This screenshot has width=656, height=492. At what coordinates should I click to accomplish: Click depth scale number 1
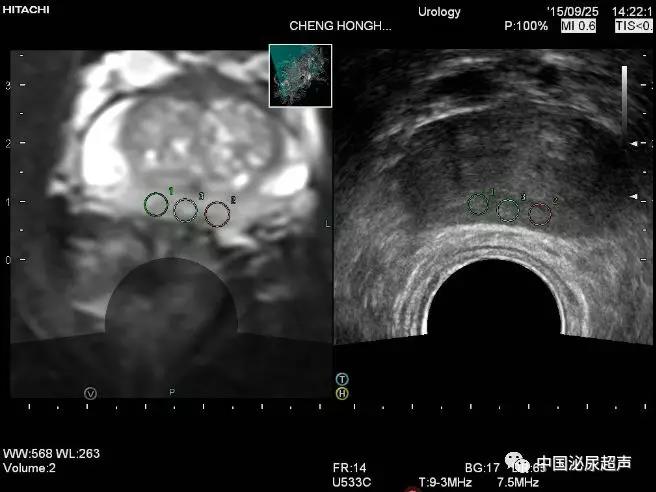[8, 202]
